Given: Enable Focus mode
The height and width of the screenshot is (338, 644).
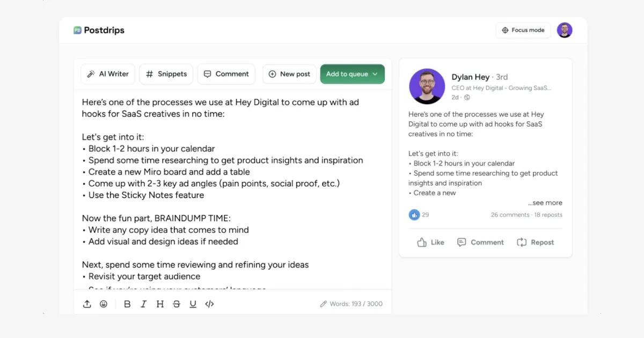Looking at the screenshot, I should (523, 30).
